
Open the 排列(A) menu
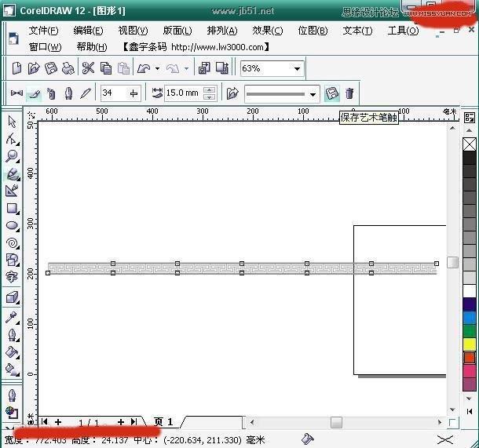click(x=222, y=31)
